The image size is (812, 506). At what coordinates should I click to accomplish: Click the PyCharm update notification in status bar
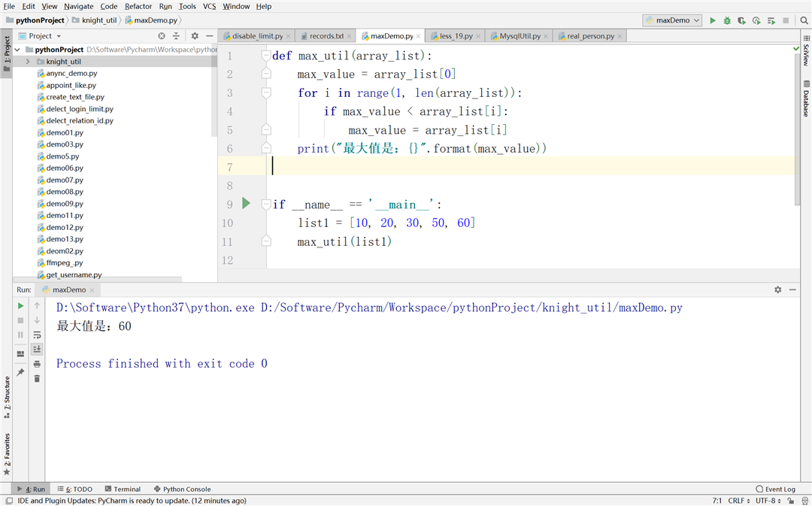coord(132,501)
